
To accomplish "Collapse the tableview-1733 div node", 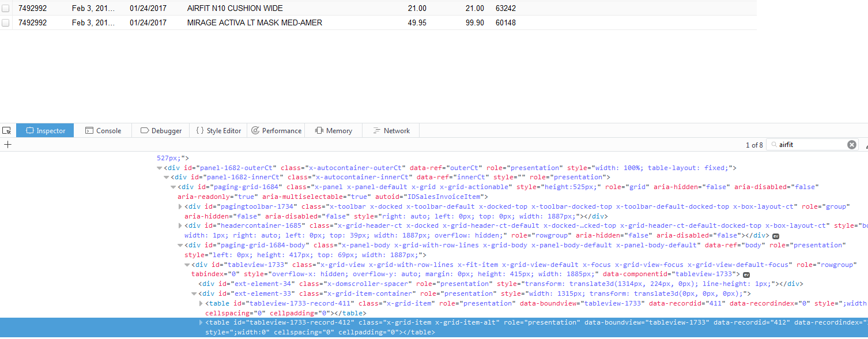I will pos(187,265).
